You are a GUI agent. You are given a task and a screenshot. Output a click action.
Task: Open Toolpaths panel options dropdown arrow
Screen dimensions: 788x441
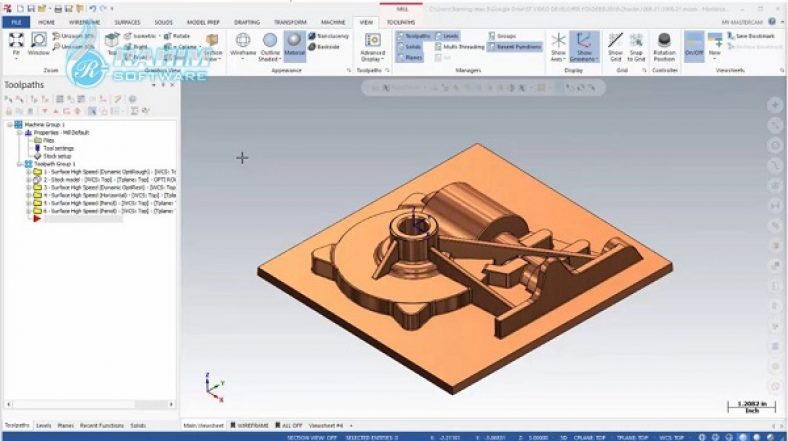click(x=154, y=85)
